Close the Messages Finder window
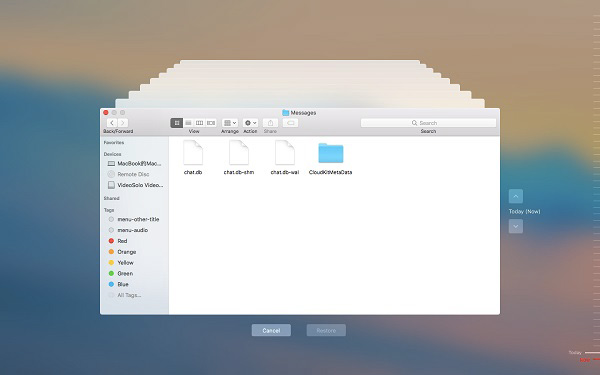Screen dimensions: 600x375 point(106,112)
